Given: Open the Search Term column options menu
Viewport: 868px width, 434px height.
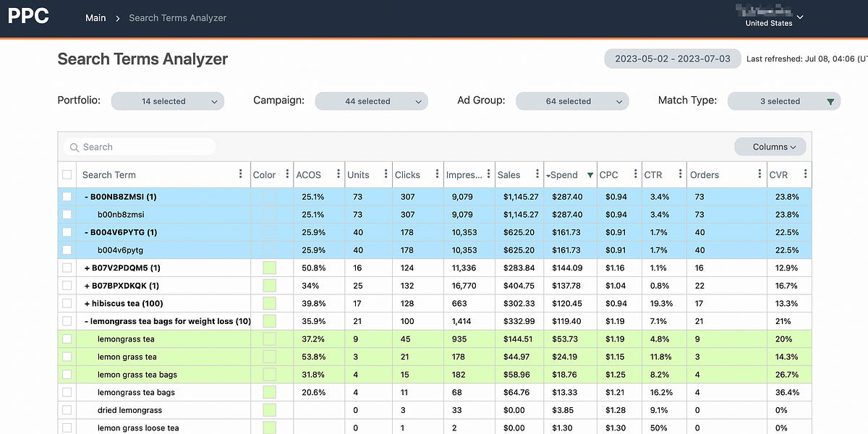Looking at the screenshot, I should 241,174.
